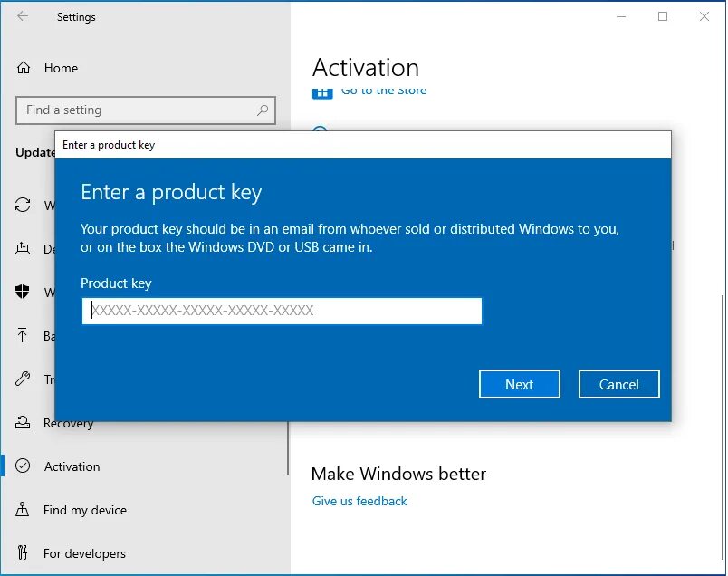Click the Delivery Optimization icon
Viewport: 728px width, 576px height.
tap(23, 248)
